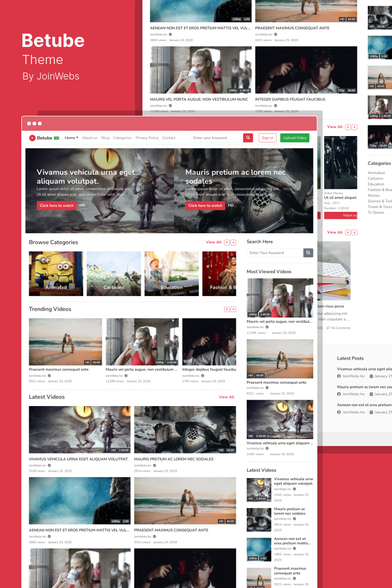Open the Contact nav link
Viewport: 392px width, 588px height.
tap(169, 138)
